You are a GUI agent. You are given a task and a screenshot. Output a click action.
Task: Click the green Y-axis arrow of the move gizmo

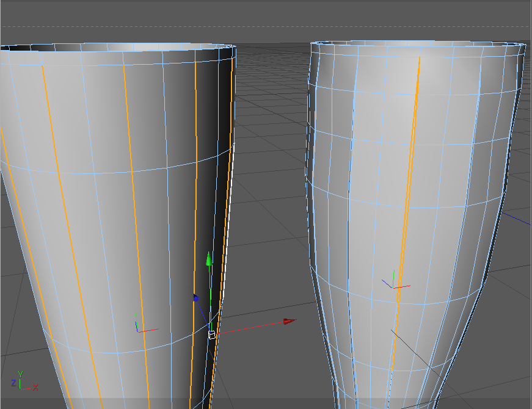(x=210, y=258)
